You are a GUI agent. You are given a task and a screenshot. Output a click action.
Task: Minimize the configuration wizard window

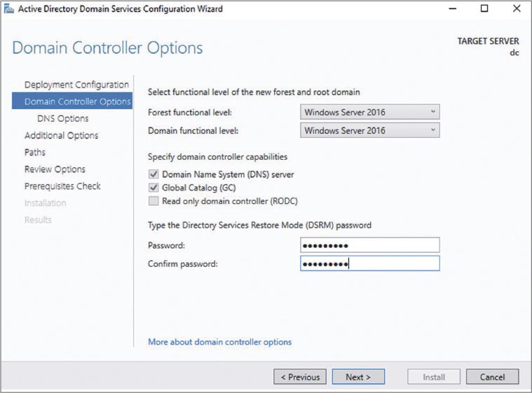tap(451, 9)
